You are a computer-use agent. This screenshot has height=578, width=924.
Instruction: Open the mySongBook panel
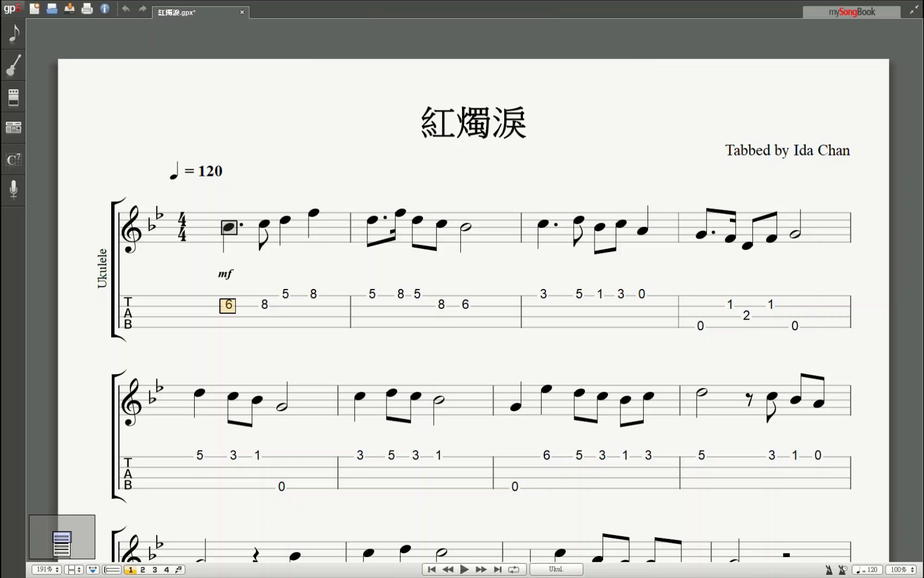point(851,12)
